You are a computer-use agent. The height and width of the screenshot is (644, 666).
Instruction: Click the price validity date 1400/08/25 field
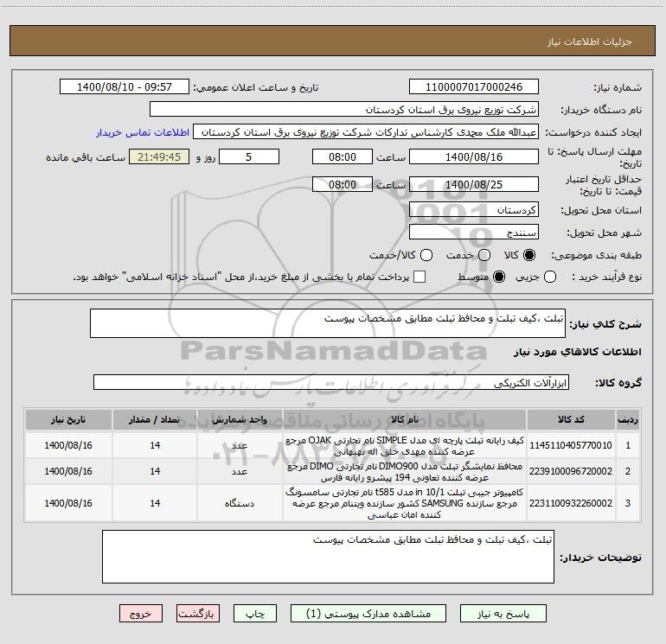(x=474, y=184)
